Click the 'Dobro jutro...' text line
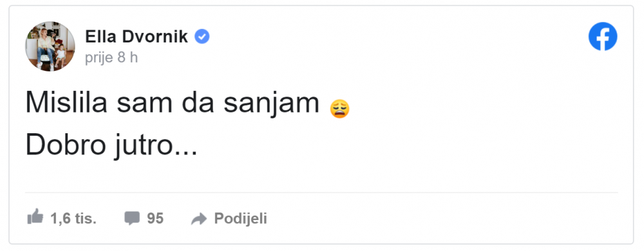 click(x=111, y=145)
